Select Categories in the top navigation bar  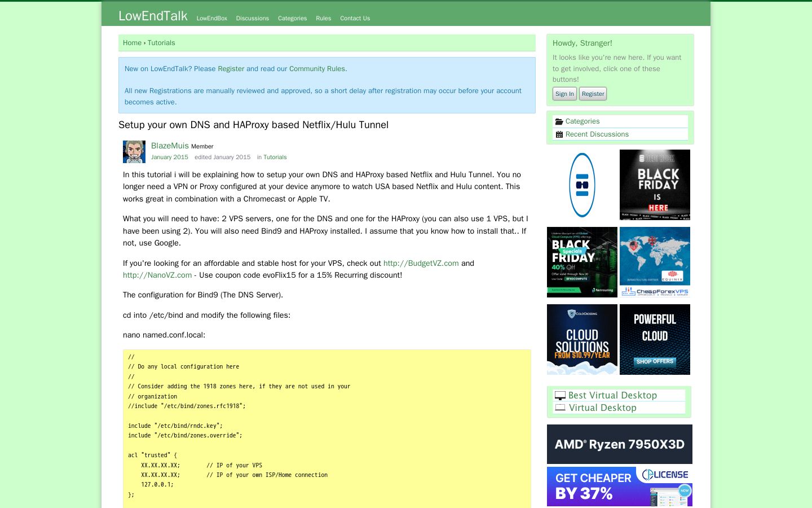tap(293, 18)
